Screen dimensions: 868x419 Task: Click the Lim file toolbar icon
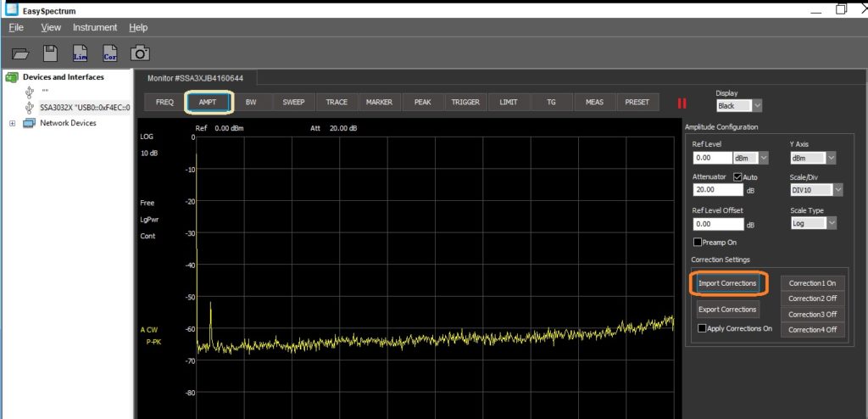point(81,53)
